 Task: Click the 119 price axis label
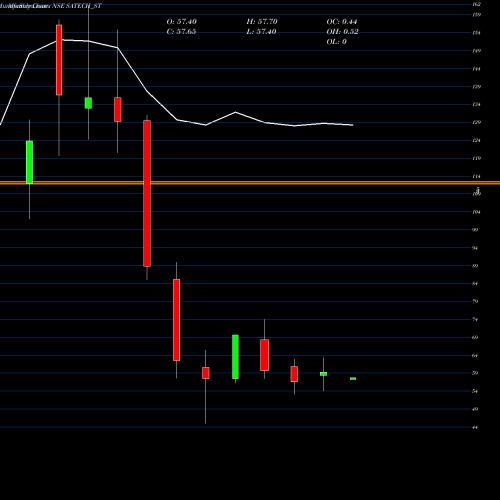(476, 158)
